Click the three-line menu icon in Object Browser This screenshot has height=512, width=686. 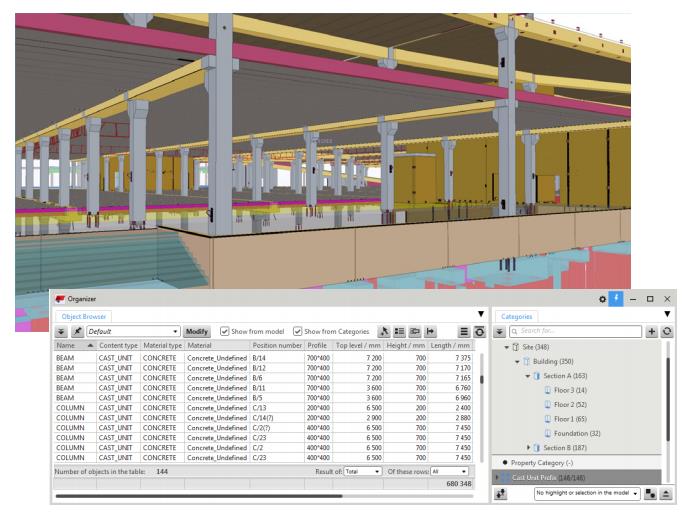point(464,332)
